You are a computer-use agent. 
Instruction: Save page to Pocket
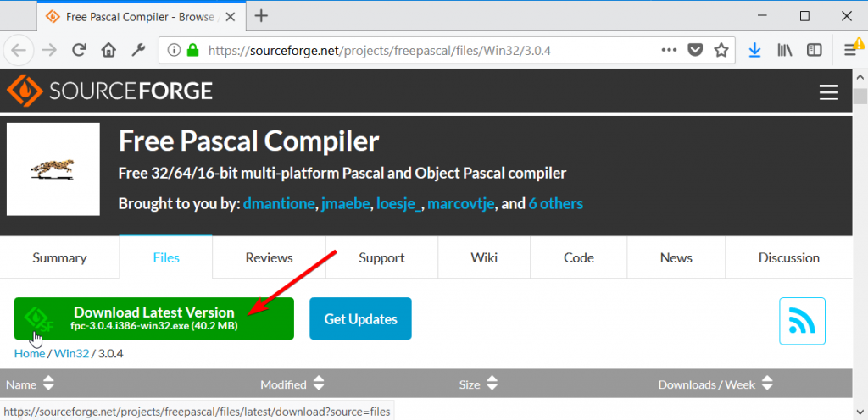695,51
